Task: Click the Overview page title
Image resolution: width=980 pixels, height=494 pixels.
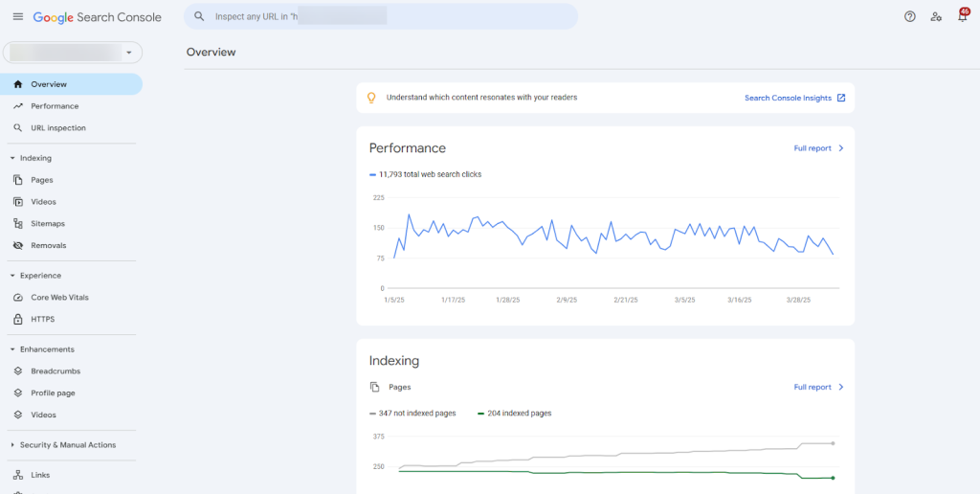Action: 212,53
